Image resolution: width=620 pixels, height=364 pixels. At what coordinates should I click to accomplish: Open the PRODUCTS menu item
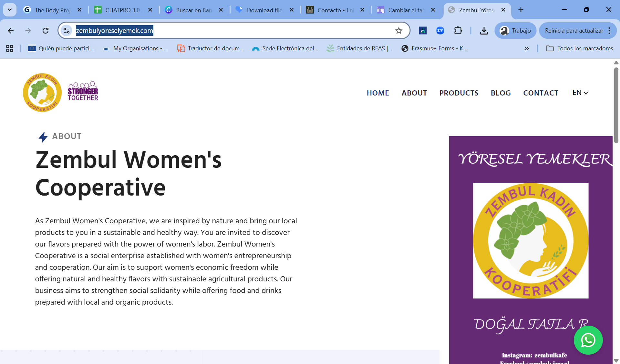[x=459, y=93]
